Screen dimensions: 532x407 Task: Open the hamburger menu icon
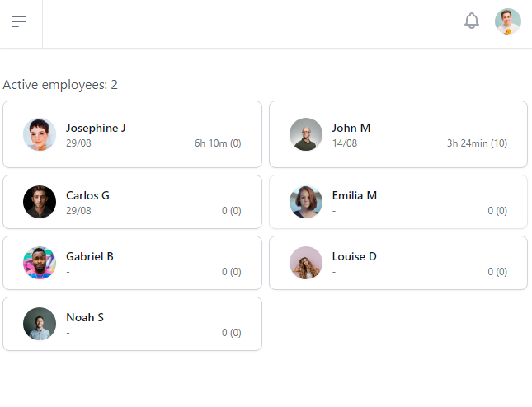(x=19, y=21)
